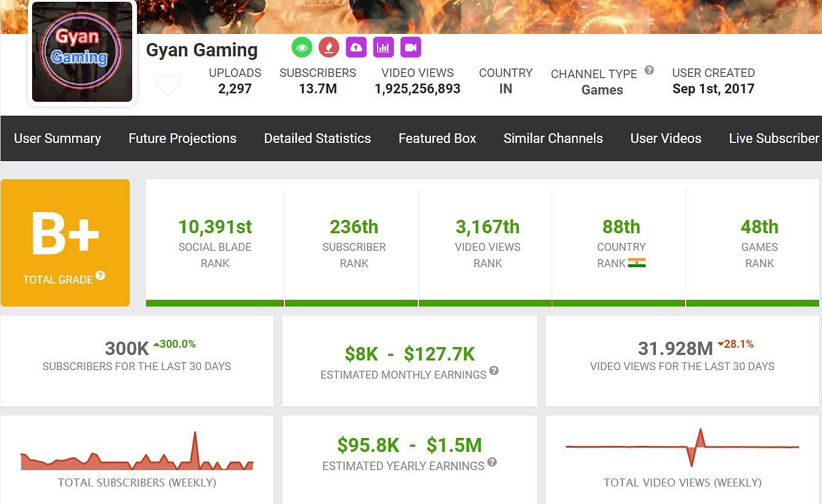Select the Similar Channels tab

(x=553, y=139)
